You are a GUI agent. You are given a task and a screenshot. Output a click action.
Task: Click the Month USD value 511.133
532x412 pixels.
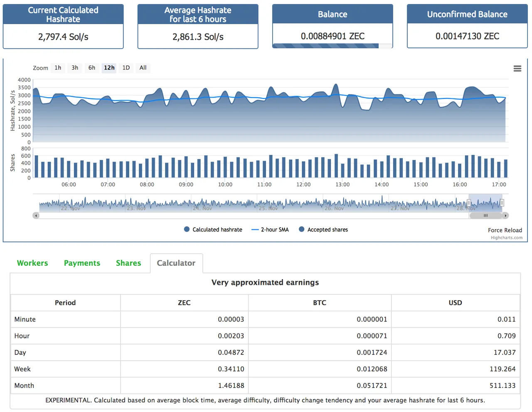502,385
